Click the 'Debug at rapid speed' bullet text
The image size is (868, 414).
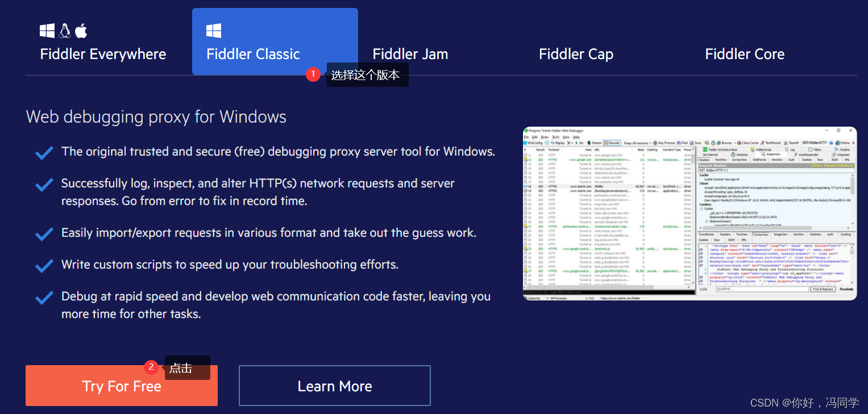click(276, 305)
